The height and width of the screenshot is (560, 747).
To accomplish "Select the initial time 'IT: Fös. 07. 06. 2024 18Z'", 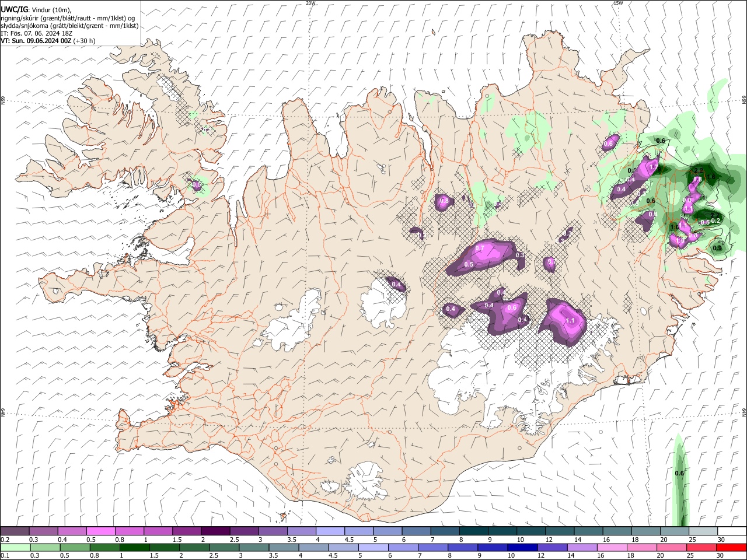I will pos(36,33).
